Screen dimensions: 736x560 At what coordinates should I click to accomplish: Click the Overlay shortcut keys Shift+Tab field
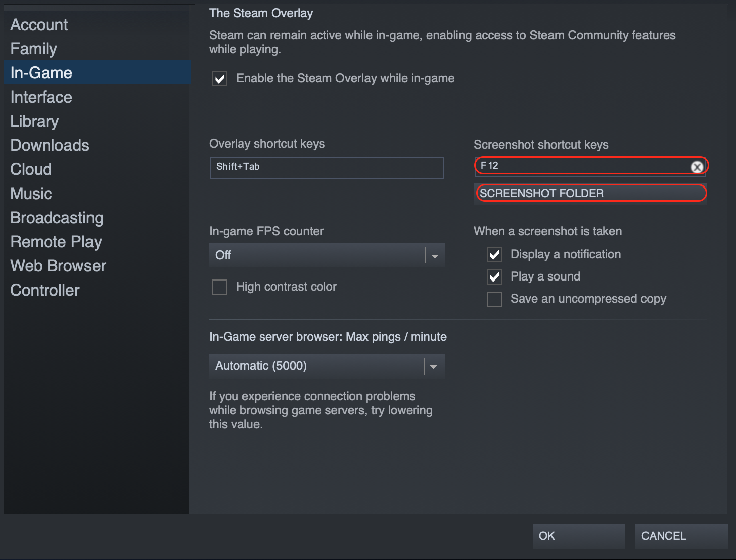pos(327,167)
